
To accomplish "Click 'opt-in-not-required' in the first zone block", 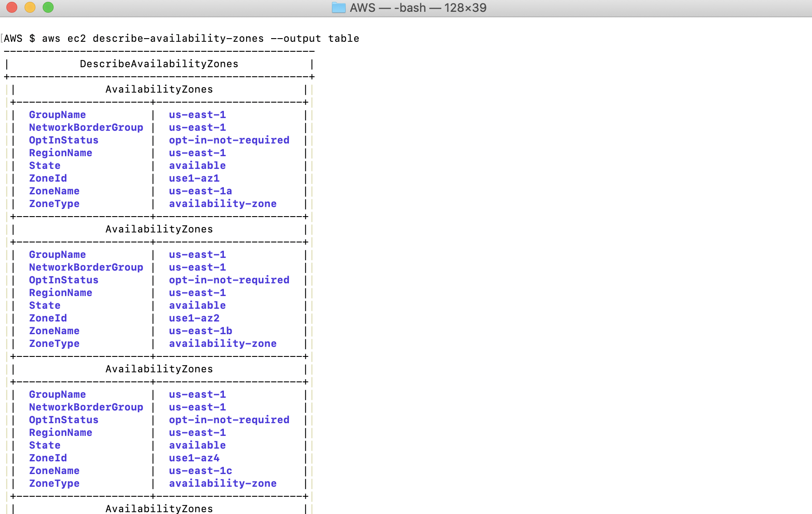I will [229, 140].
